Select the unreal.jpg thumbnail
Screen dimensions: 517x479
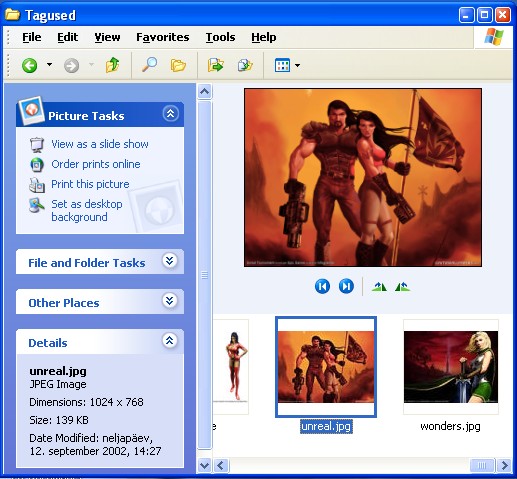pos(326,367)
